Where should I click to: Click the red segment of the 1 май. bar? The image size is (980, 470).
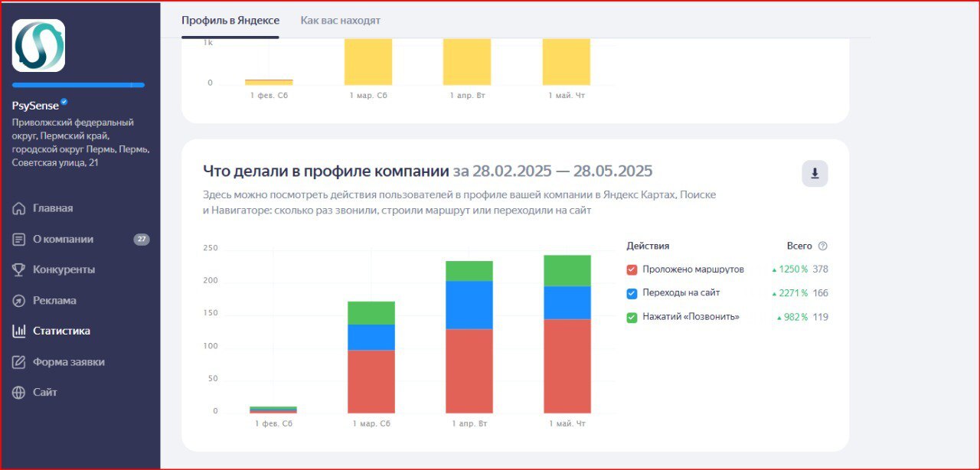567,366
